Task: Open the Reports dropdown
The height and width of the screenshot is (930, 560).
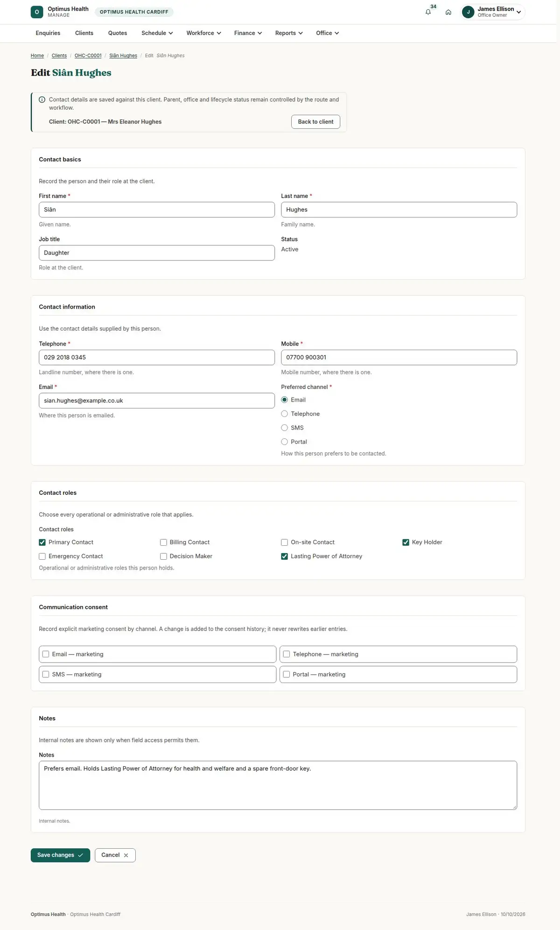Action: point(289,33)
